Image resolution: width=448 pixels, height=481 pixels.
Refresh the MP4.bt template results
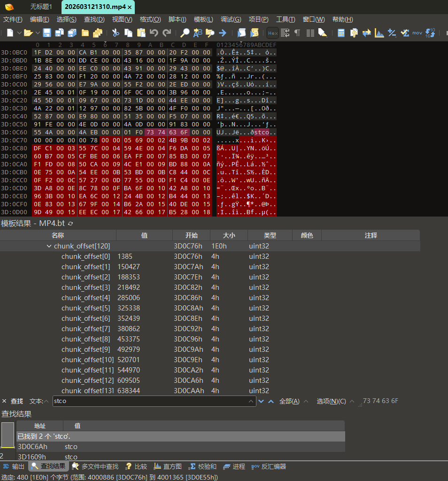click(x=71, y=224)
